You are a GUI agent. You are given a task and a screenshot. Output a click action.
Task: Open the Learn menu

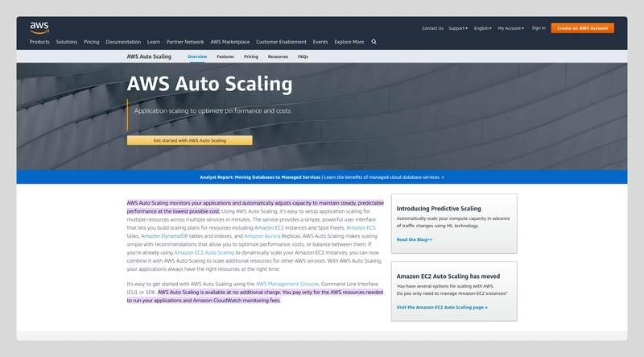(154, 42)
